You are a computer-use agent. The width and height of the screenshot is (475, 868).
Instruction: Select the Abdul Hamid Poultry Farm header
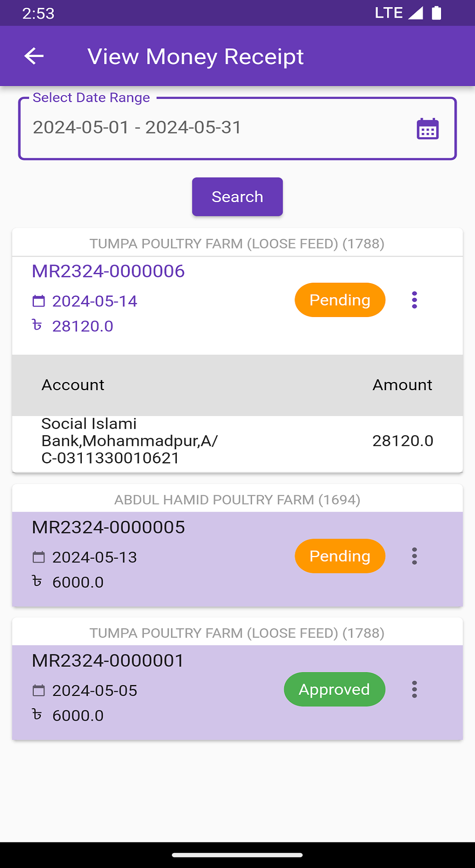tap(237, 500)
